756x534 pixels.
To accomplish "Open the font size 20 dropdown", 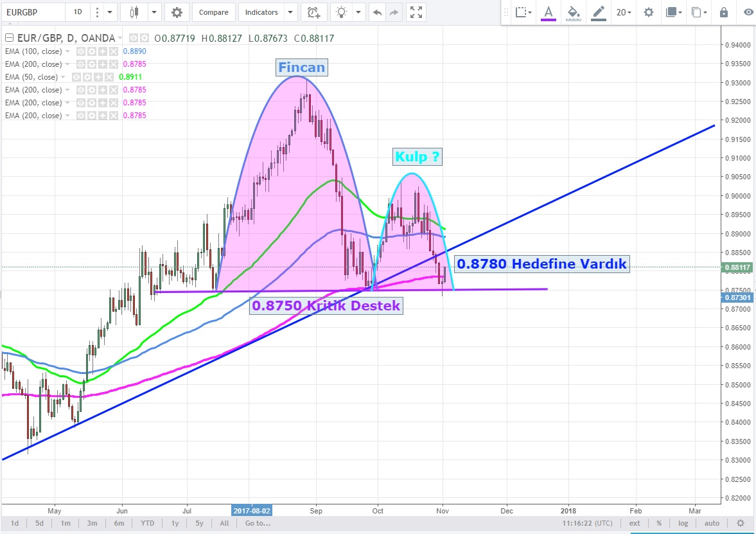I will pyautogui.click(x=624, y=12).
